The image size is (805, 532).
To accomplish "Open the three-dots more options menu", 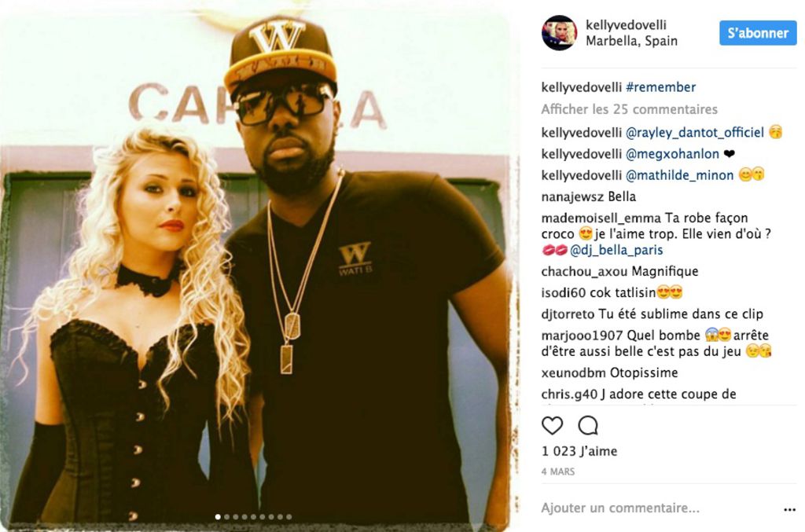I will (x=789, y=509).
